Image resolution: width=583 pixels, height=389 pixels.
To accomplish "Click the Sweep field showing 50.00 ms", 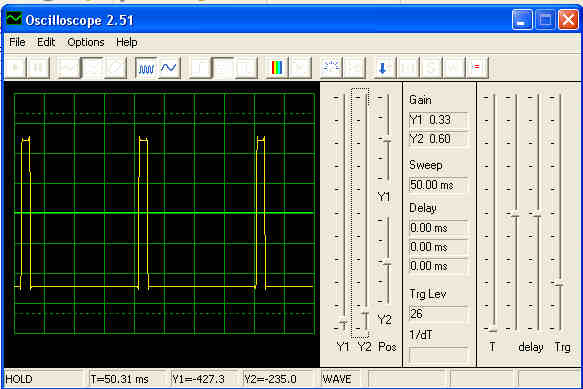I will 438,185.
